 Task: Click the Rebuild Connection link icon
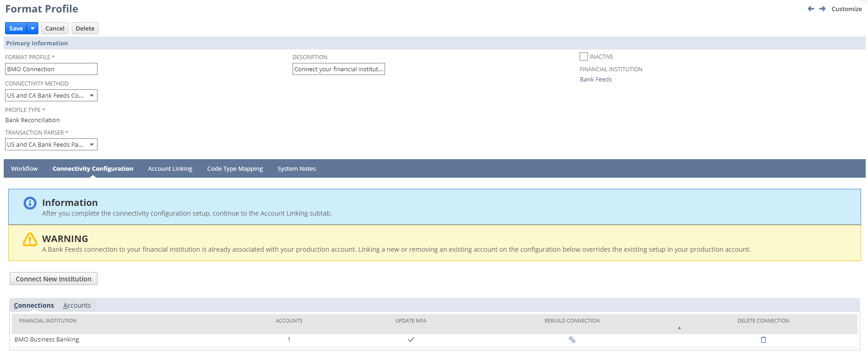(x=572, y=340)
